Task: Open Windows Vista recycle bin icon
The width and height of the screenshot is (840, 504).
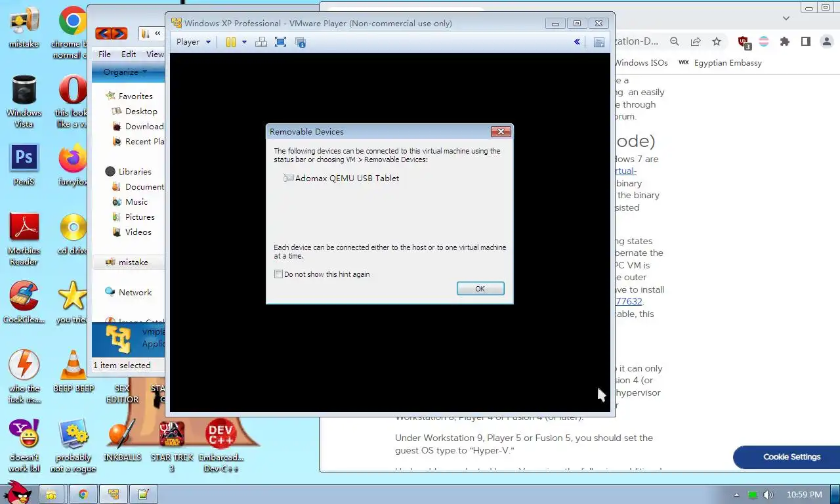Action: pyautogui.click(x=24, y=102)
